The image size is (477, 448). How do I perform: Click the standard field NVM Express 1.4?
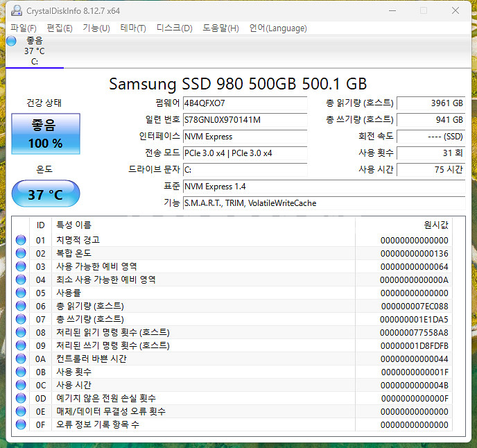[x=324, y=187]
